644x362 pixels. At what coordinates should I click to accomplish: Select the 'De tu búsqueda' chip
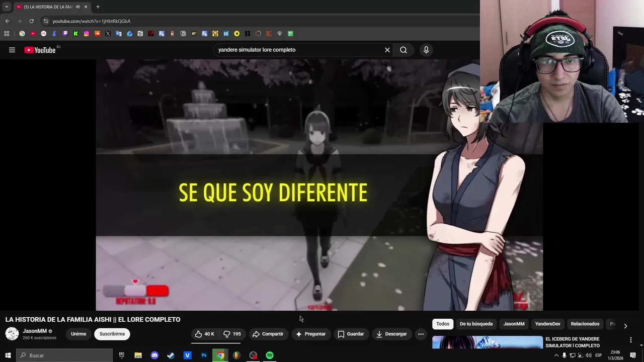pyautogui.click(x=476, y=324)
